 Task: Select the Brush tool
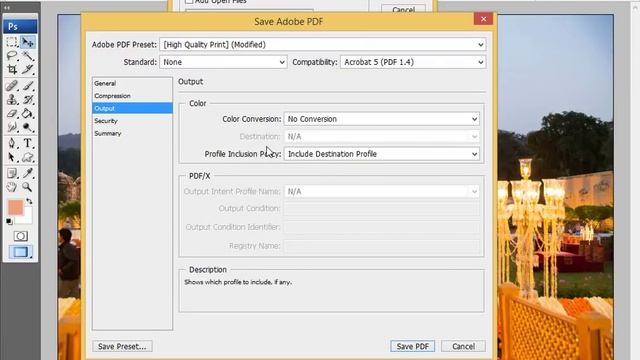tap(28, 86)
